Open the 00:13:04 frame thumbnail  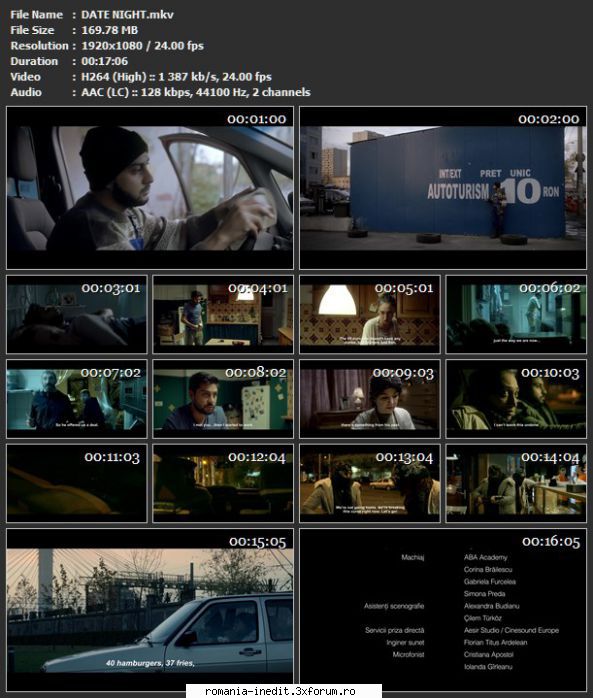(370, 483)
